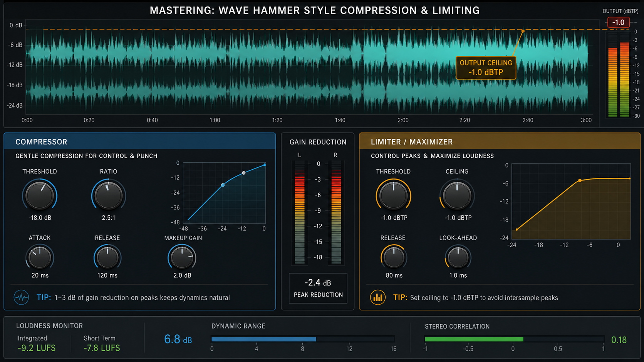Image resolution: width=644 pixels, height=362 pixels.
Task: Click the 2:40 timeline label
Action: pyautogui.click(x=528, y=120)
